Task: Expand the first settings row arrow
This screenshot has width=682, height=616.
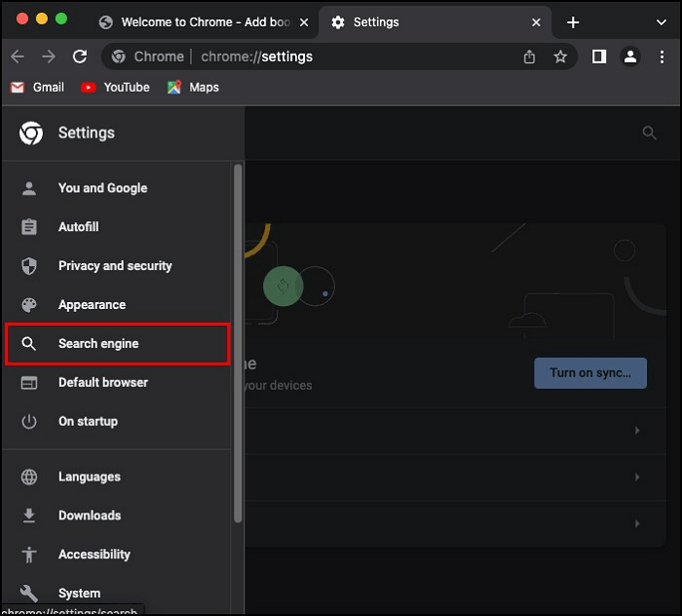Action: tap(637, 431)
